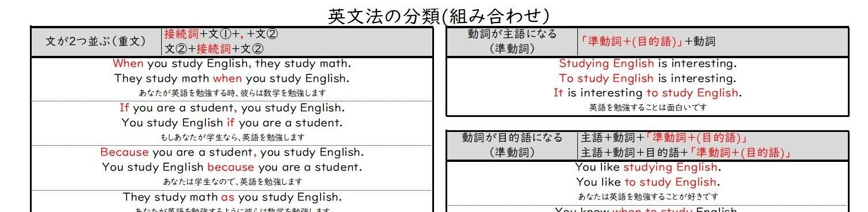This screenshot has height=212, width=868.
Task: Click 'You study English because you are a student.'
Action: [232, 168]
